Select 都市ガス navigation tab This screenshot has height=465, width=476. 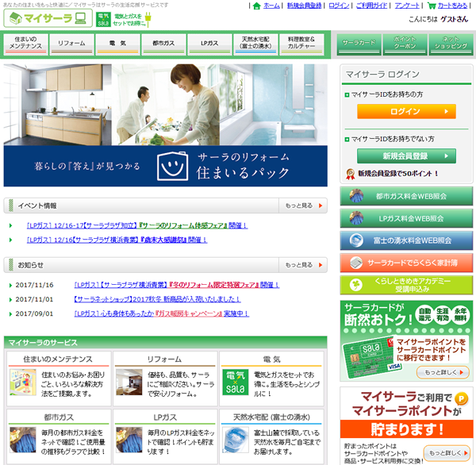[x=163, y=44]
